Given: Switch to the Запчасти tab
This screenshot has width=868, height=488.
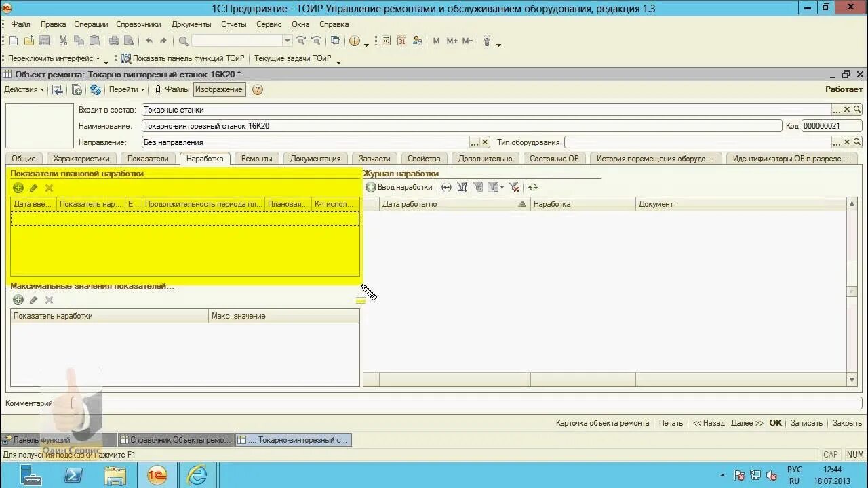Looking at the screenshot, I should coord(374,158).
